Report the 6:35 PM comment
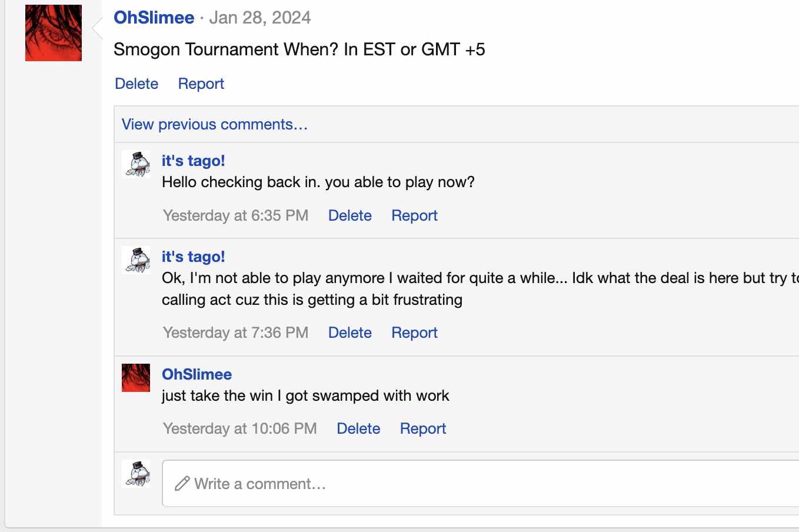Image resolution: width=799 pixels, height=532 pixels. coord(414,215)
